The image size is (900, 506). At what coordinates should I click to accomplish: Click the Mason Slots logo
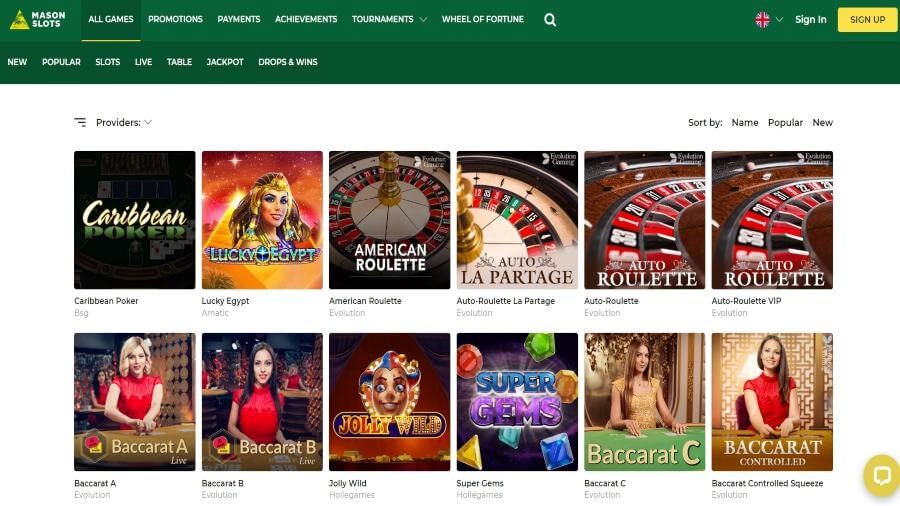tap(37, 20)
